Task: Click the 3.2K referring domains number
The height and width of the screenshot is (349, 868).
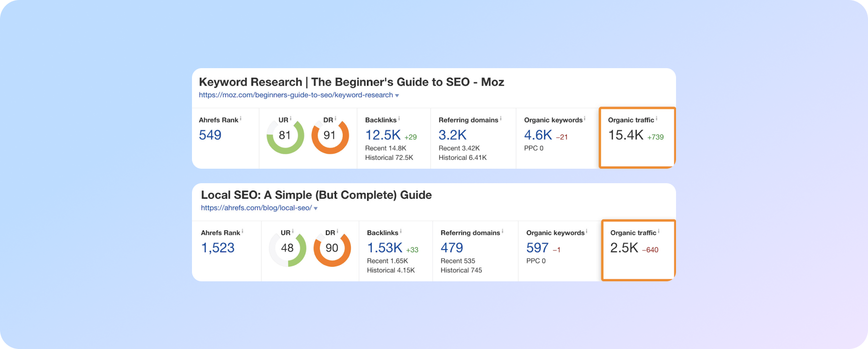Action: tap(452, 135)
